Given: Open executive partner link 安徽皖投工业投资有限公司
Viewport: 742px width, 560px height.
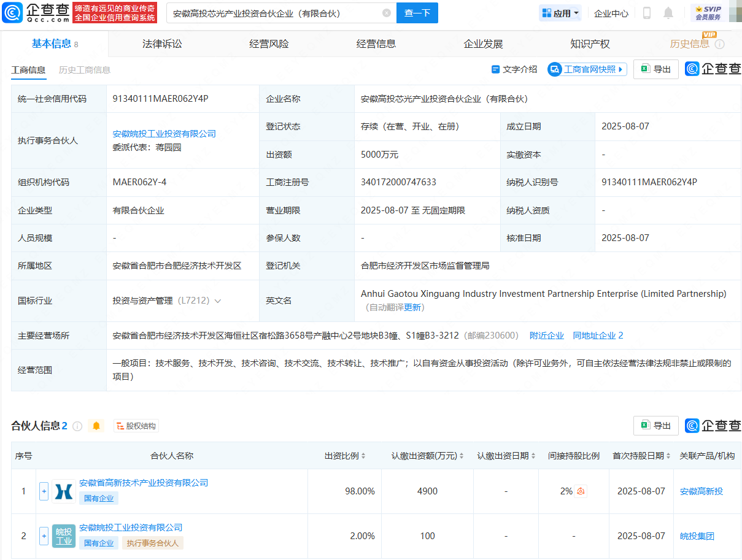Looking at the screenshot, I should tap(164, 134).
